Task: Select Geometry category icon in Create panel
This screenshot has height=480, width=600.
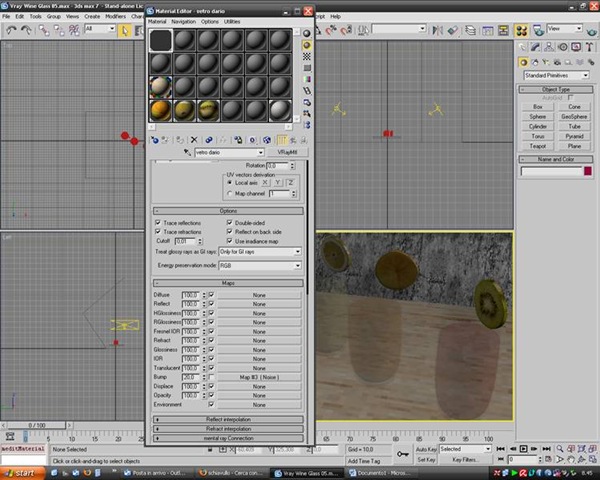Action: [x=523, y=62]
